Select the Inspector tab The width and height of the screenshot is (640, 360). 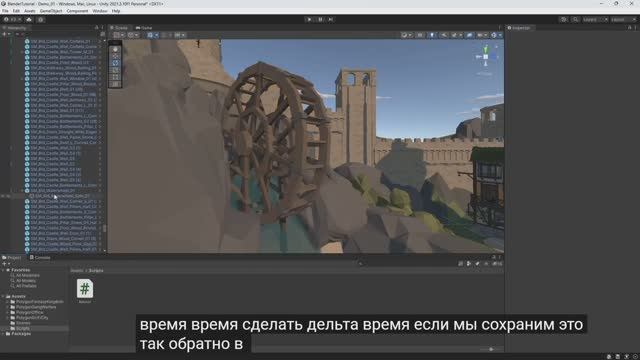[519, 28]
